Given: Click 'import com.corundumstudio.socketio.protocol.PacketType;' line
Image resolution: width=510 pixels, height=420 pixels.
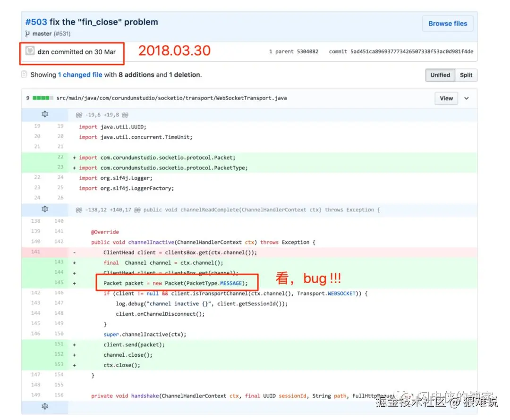Looking at the screenshot, I should coord(163,168).
